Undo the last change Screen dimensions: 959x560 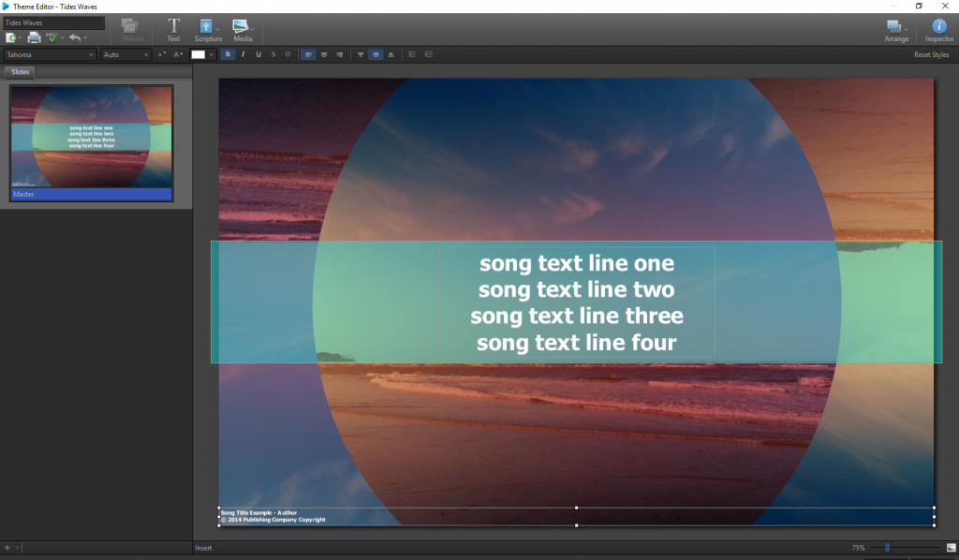click(75, 37)
